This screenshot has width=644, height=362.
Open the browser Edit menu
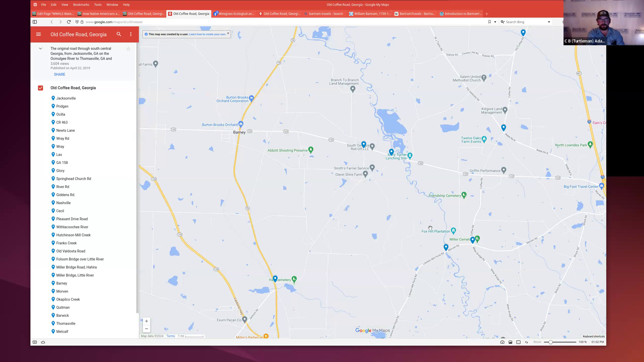coord(54,5)
